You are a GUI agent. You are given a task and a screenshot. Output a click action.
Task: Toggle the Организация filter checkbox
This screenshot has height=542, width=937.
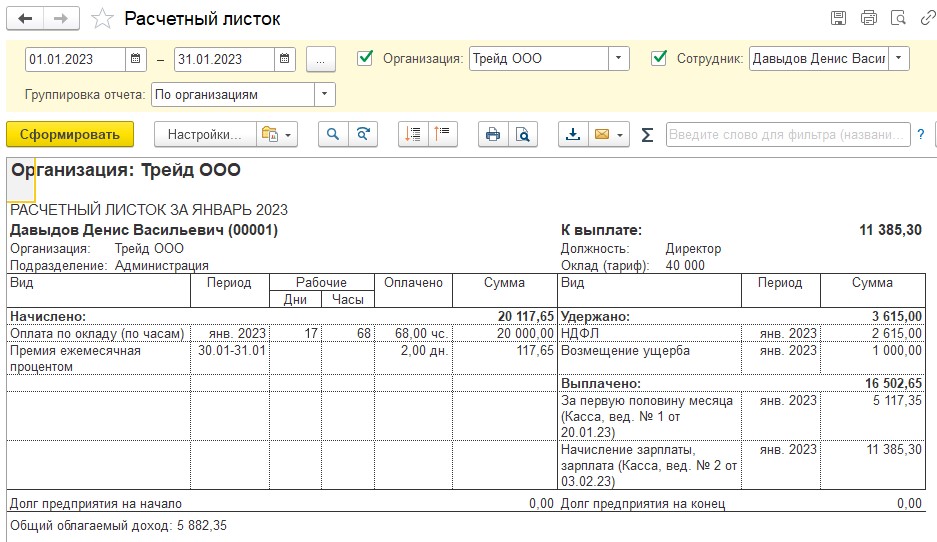[x=365, y=58]
